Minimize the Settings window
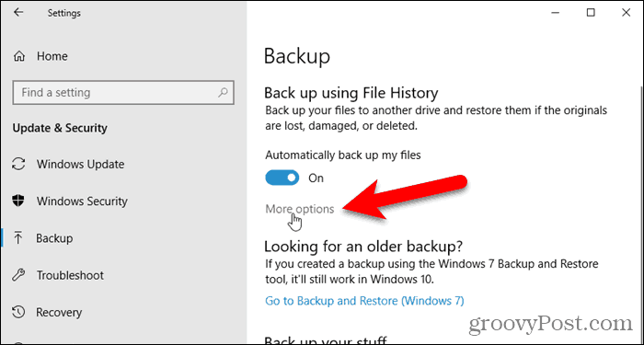This screenshot has height=345, width=644. [556, 13]
